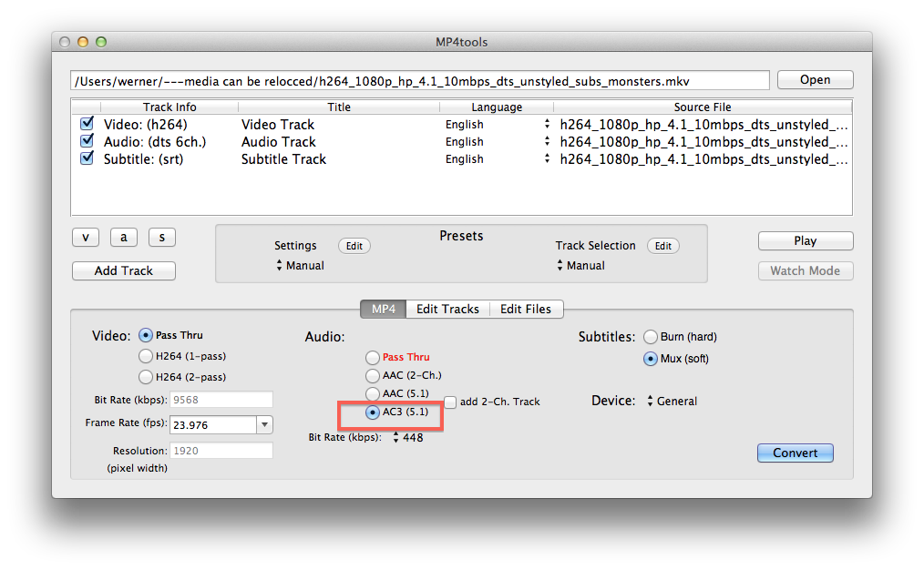Click the Track Info column header
This screenshot has width=924, height=570.
[169, 107]
